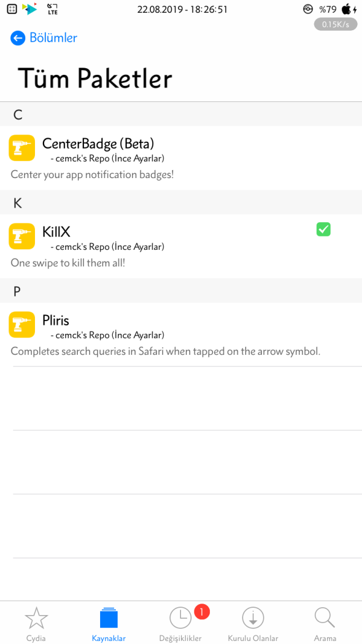Tap the Değişiklikler clock icon
The width and height of the screenshot is (362, 644).
pos(180,619)
